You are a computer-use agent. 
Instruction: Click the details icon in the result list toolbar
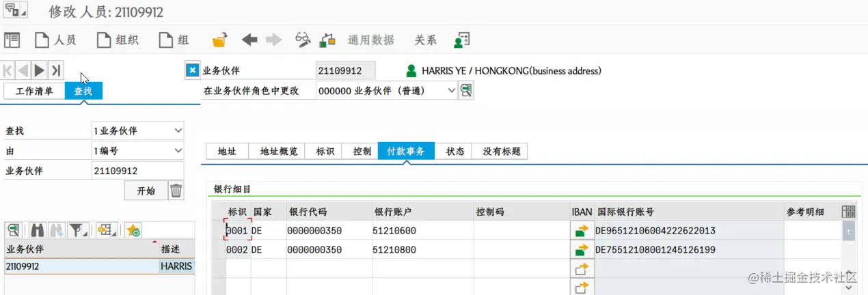pos(14,230)
